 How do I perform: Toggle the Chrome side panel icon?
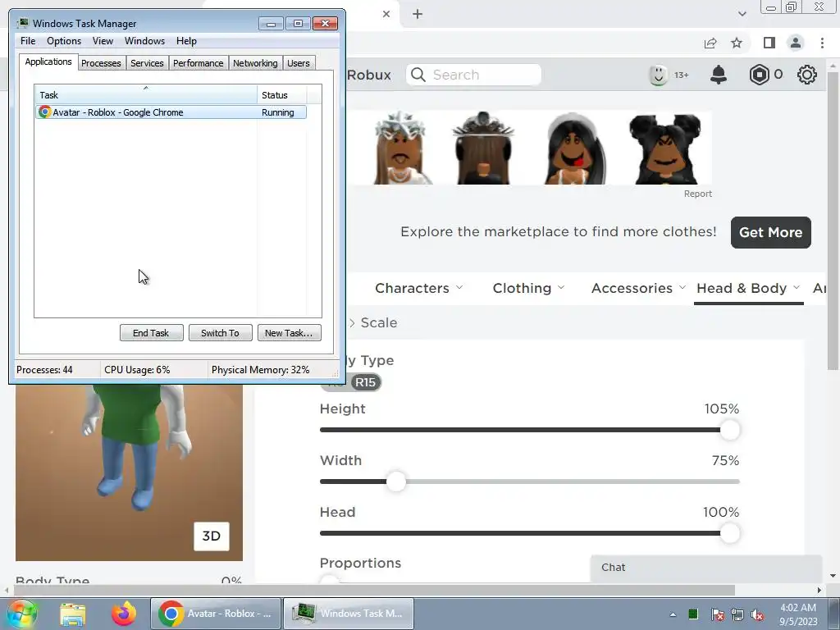pyautogui.click(x=769, y=43)
